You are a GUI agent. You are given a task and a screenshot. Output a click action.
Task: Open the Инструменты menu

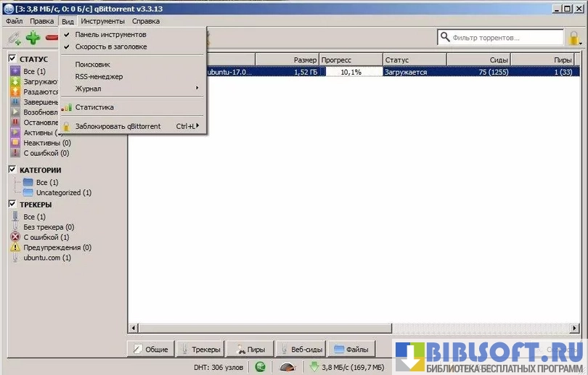point(102,21)
